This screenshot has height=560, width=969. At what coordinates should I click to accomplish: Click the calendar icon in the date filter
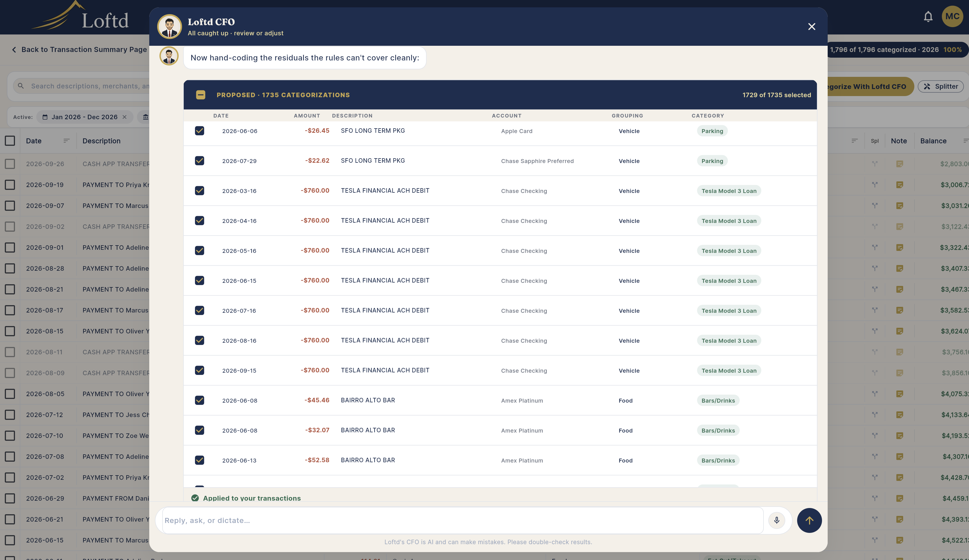[45, 117]
